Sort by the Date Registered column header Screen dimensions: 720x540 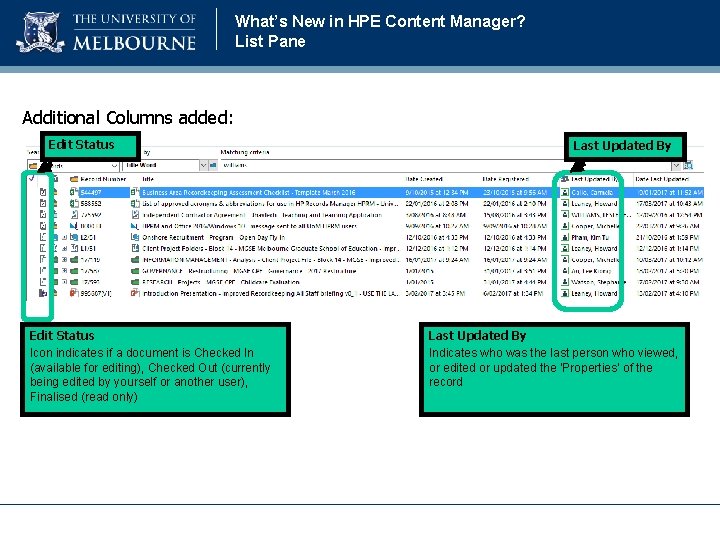[506, 179]
